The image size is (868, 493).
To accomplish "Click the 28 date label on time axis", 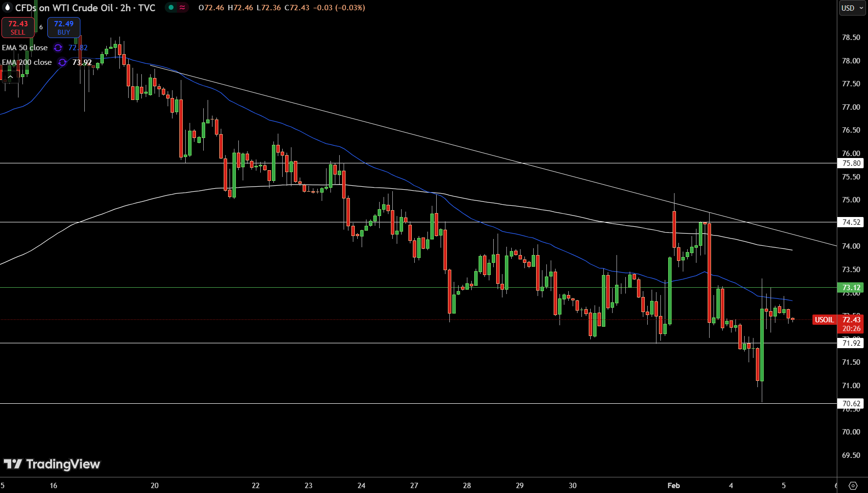I will [x=467, y=486].
